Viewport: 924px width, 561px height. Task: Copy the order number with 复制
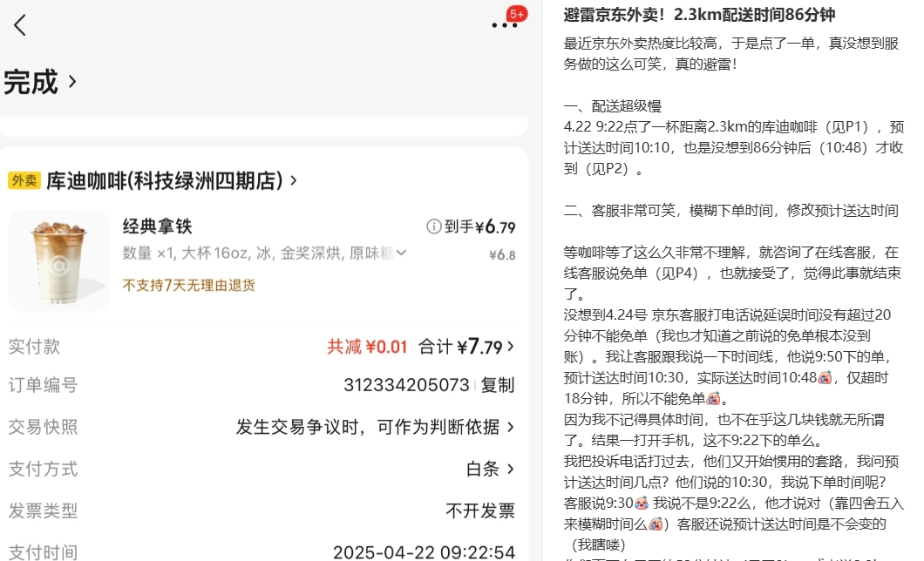click(498, 385)
